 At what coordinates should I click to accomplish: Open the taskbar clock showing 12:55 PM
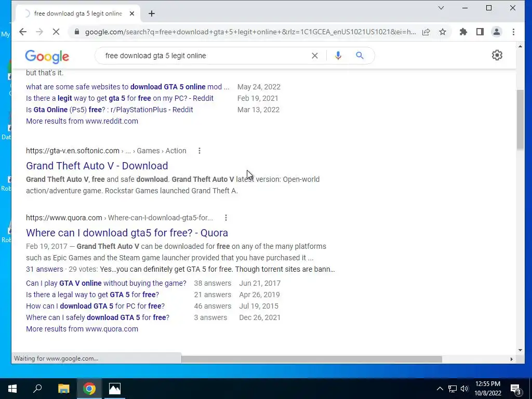(x=488, y=389)
